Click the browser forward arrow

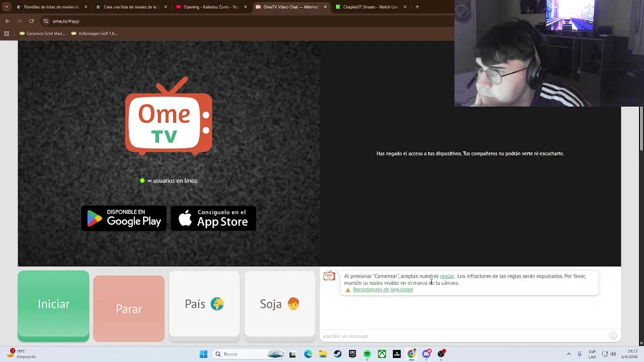click(x=19, y=21)
